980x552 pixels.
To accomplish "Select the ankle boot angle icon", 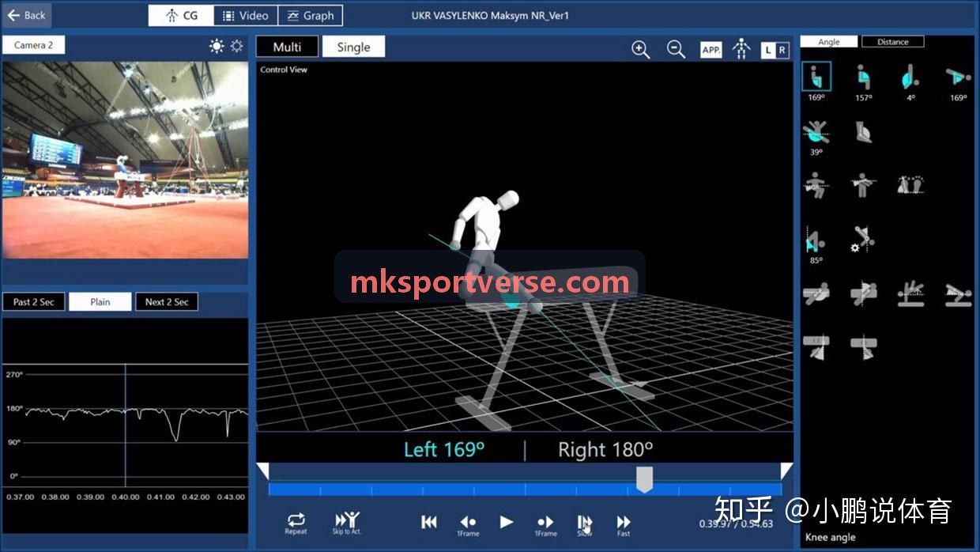I will pyautogui.click(x=863, y=132).
